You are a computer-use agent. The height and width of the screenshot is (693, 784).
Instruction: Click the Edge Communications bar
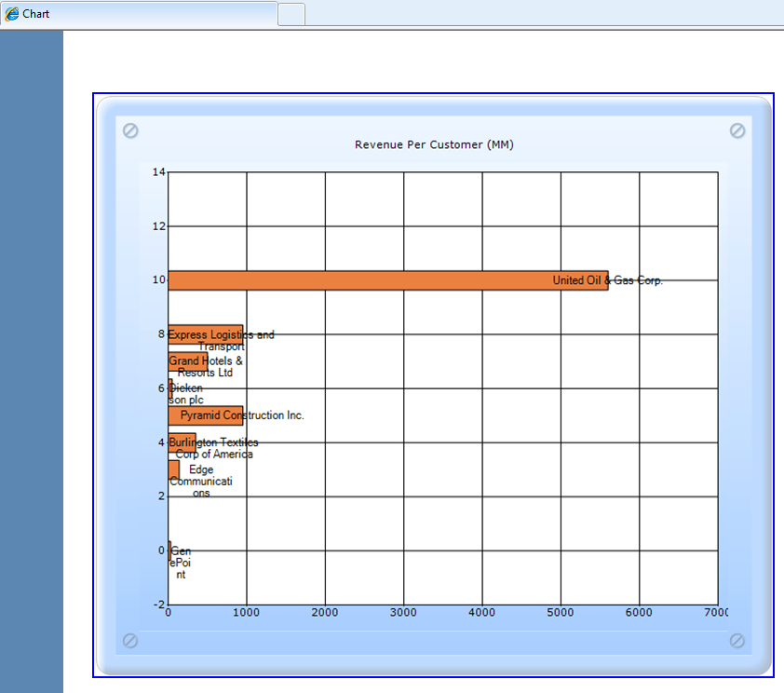click(x=173, y=470)
